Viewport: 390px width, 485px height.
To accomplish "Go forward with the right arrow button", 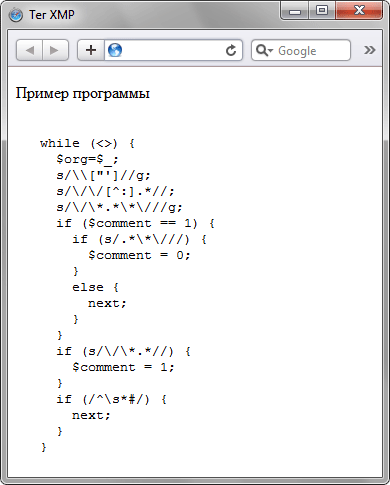I will pyautogui.click(x=55, y=50).
